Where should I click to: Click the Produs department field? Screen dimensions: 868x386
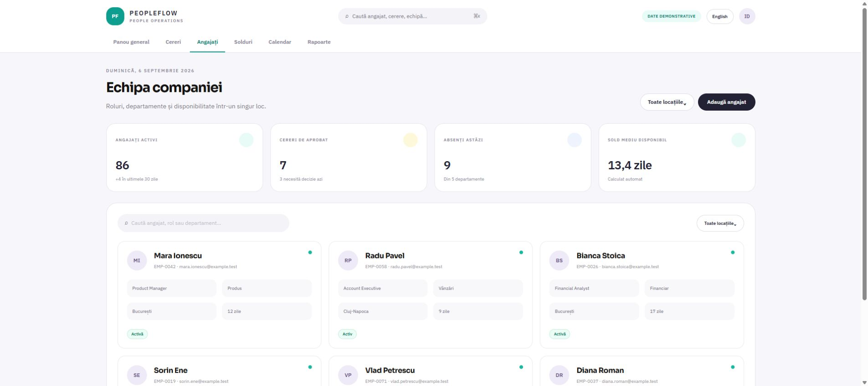pos(267,288)
